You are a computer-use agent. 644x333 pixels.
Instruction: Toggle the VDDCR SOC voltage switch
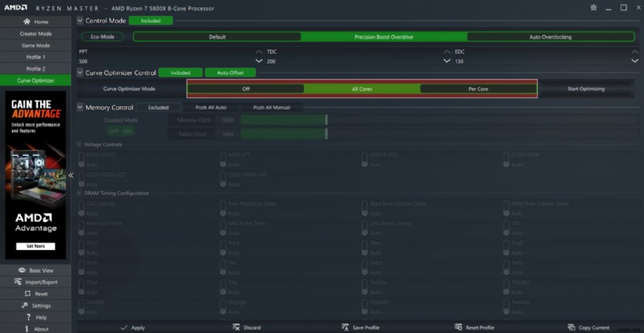pyautogui.click(x=365, y=160)
